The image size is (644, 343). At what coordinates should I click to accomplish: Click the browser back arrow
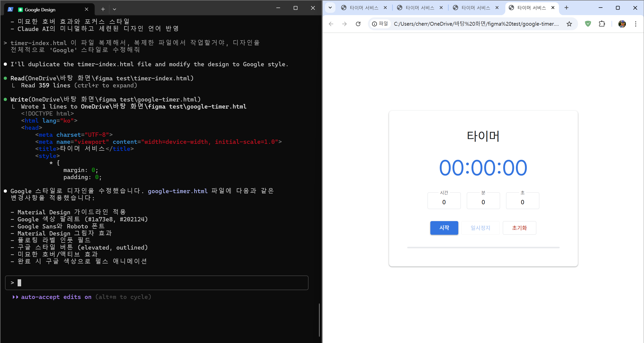[x=331, y=24]
